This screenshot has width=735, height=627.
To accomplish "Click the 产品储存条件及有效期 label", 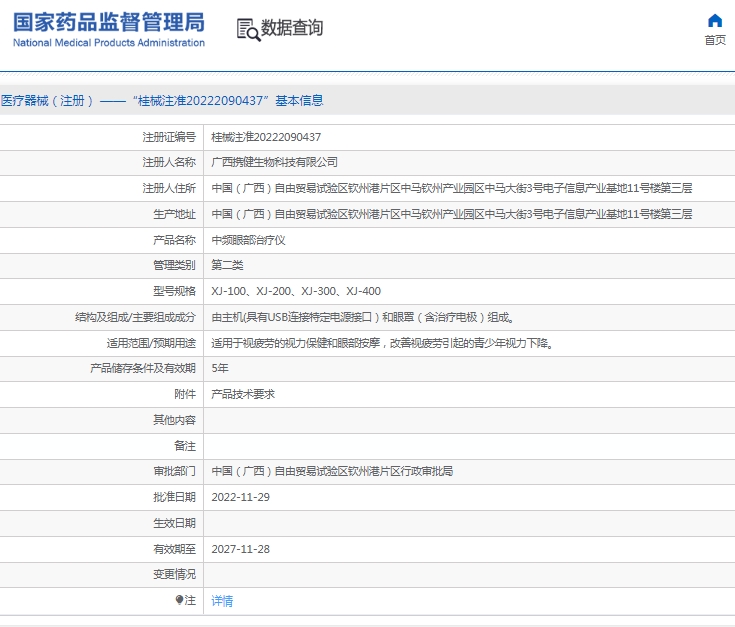I will 143,368.
